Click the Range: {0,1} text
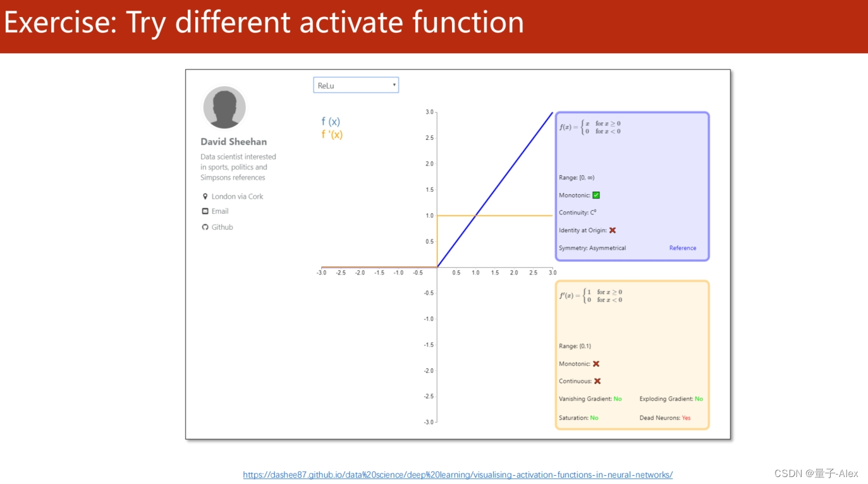Image resolution: width=868 pixels, height=484 pixels. [x=575, y=347]
